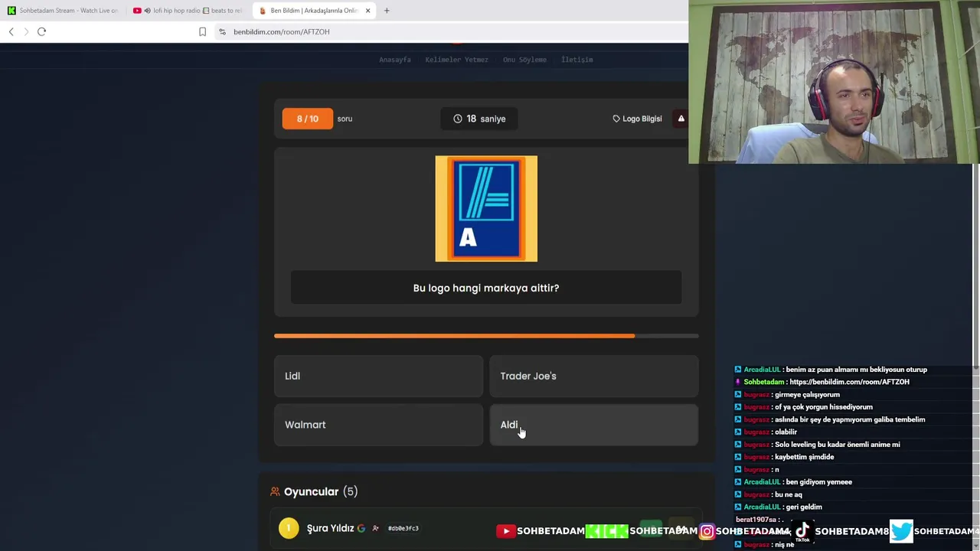
Task: Click the Aldi logo image
Action: [486, 209]
